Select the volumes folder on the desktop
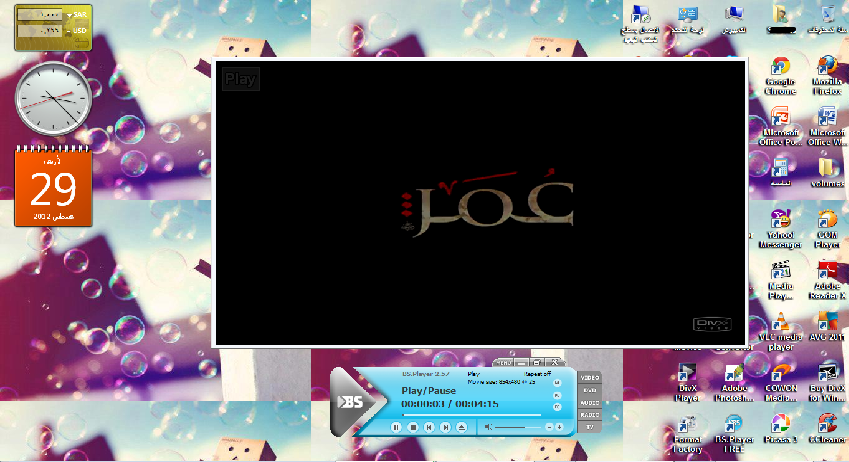Screen dimensions: 849x462 (827, 173)
